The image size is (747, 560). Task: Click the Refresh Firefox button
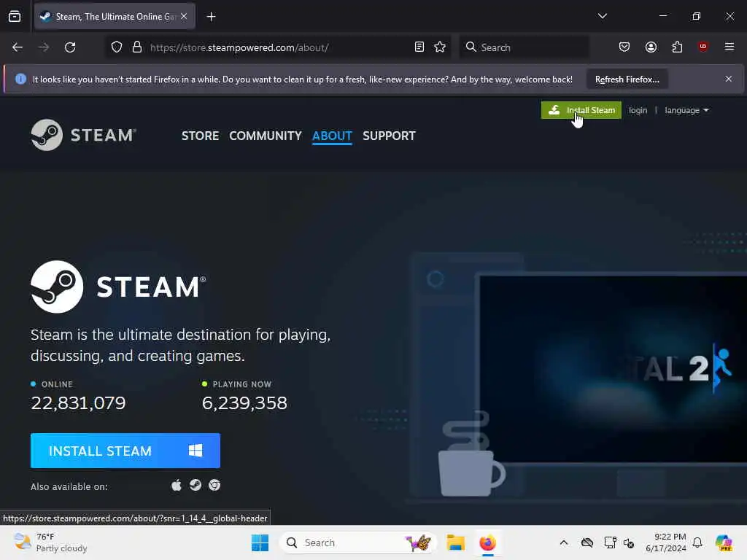point(627,79)
